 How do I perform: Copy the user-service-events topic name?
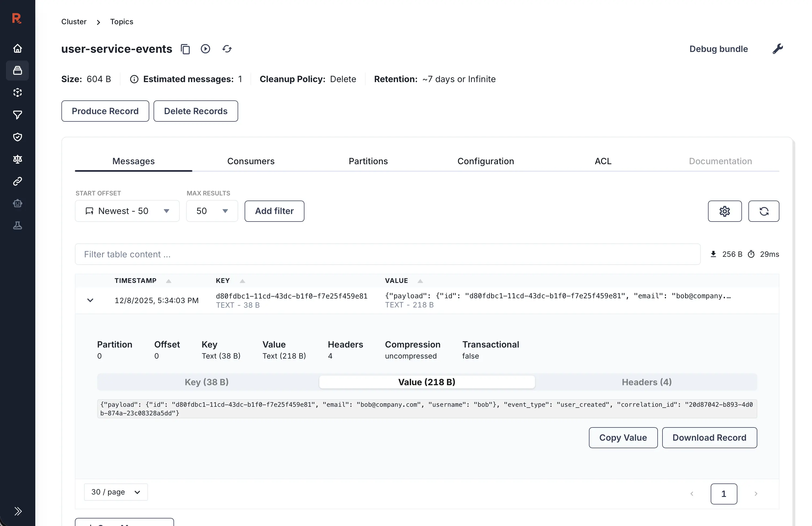click(x=186, y=49)
